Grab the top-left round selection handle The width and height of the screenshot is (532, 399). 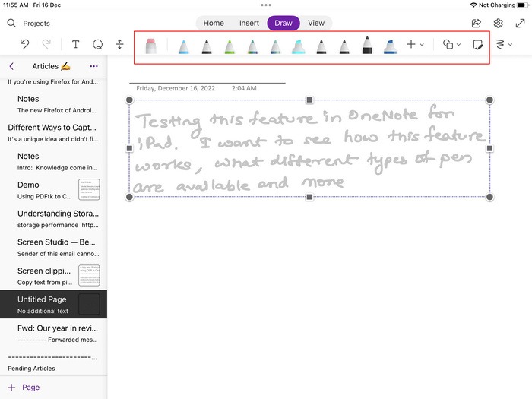tap(129, 100)
